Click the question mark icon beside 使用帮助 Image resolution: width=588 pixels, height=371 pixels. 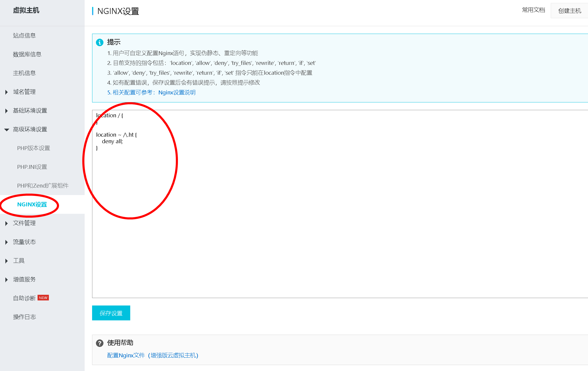pyautogui.click(x=100, y=343)
